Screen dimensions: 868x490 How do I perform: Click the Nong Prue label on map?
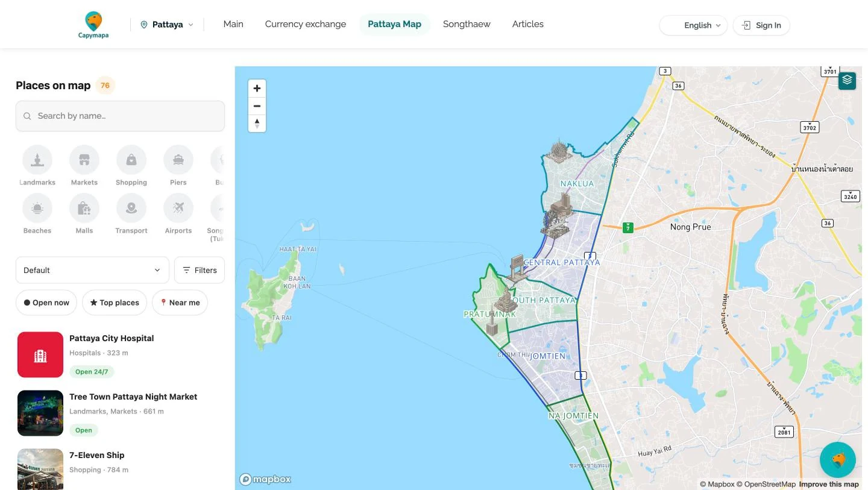point(691,227)
